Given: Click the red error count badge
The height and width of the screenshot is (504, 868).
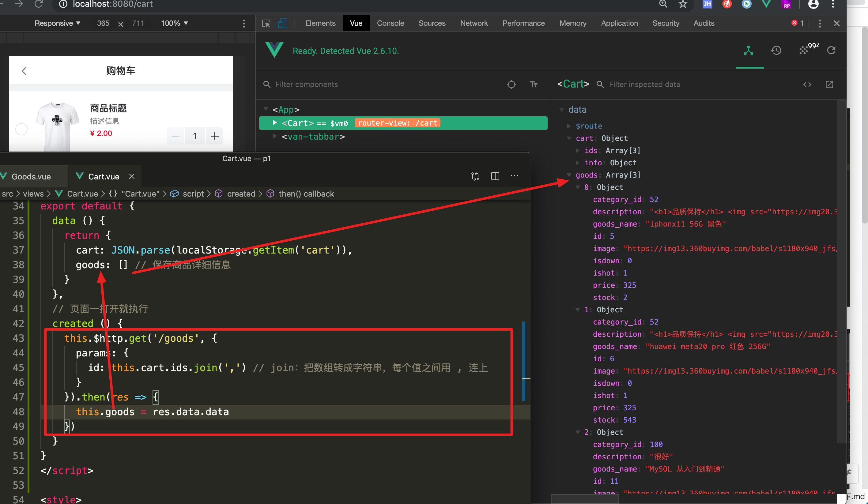Looking at the screenshot, I should point(797,23).
